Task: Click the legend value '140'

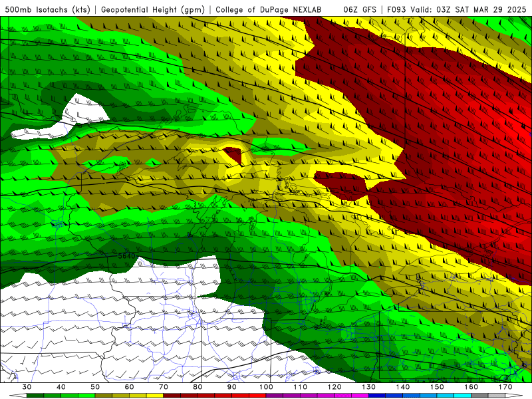Action: pos(403,387)
